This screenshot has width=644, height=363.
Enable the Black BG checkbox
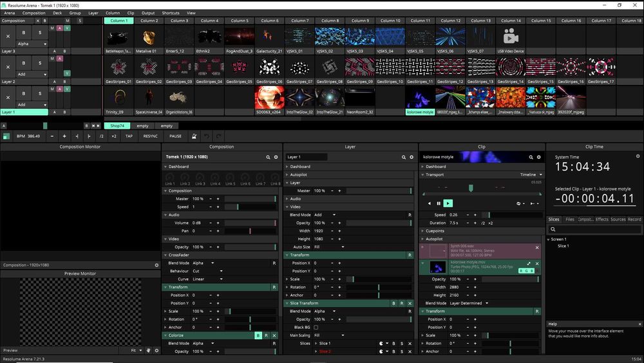(316, 327)
